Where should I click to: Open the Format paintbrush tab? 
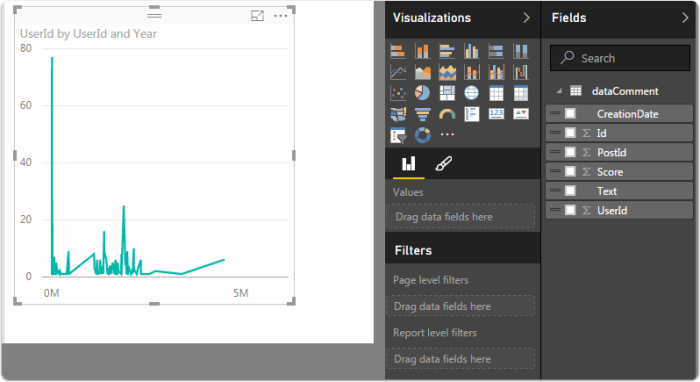pos(443,164)
